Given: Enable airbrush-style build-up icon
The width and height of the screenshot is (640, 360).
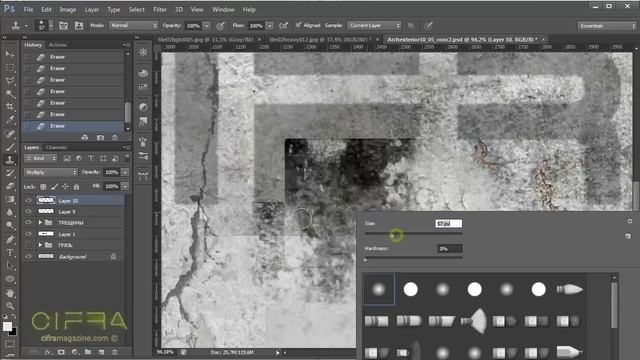Looking at the screenshot, I should pos(283,26).
